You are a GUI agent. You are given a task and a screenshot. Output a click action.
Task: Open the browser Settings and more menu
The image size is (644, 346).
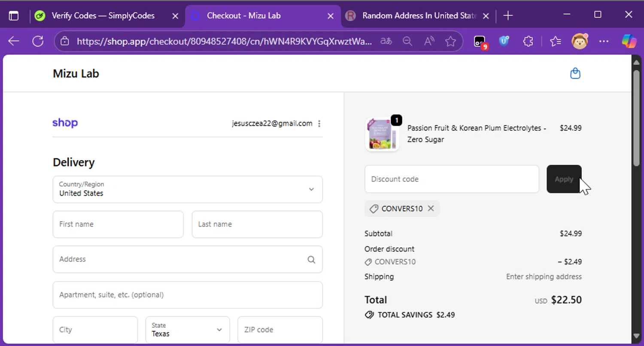coord(604,41)
